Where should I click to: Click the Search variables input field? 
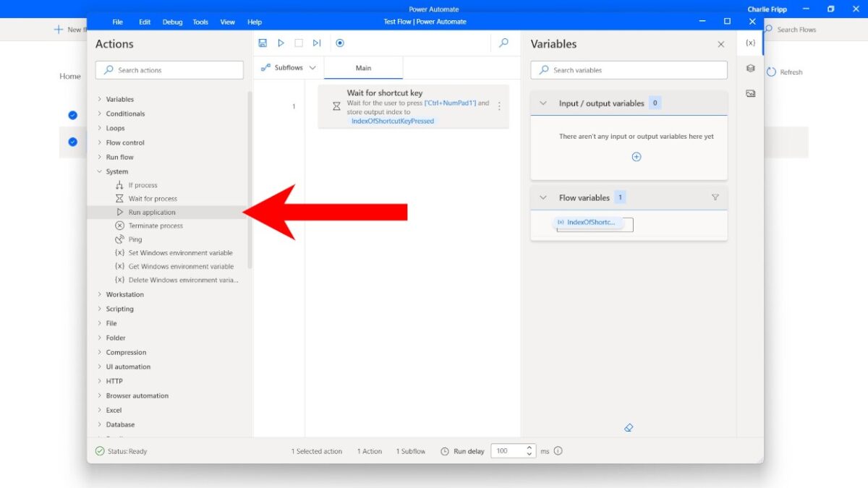[628, 69]
